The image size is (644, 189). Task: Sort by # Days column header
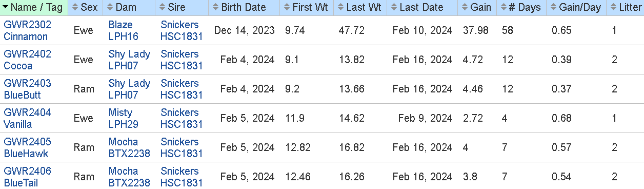click(521, 8)
